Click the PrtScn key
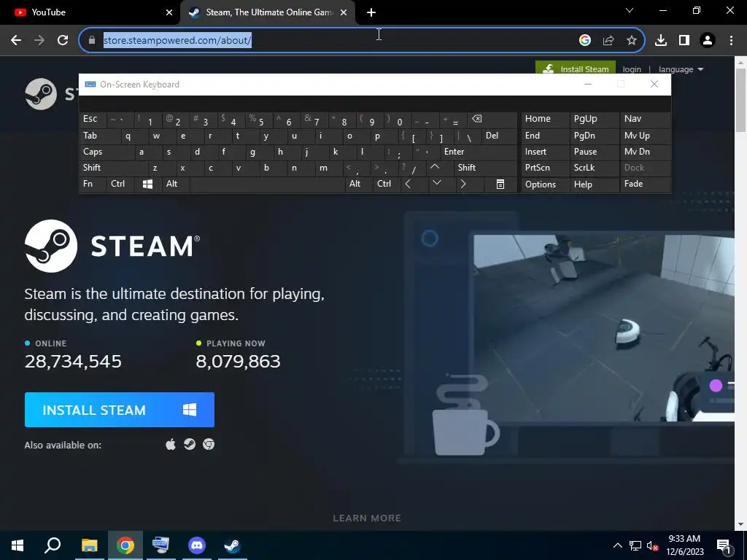 [545, 168]
